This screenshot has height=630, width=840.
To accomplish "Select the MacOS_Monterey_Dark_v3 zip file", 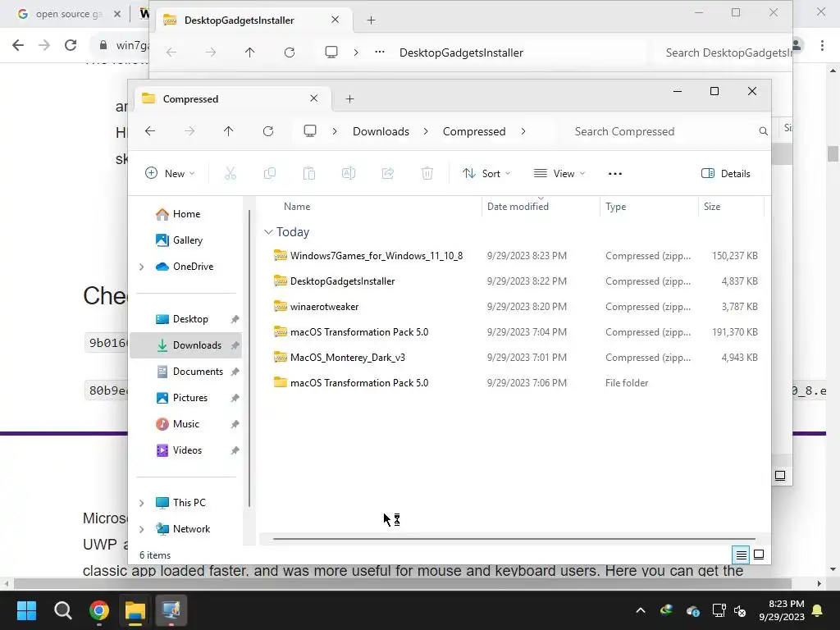I will tap(347, 358).
